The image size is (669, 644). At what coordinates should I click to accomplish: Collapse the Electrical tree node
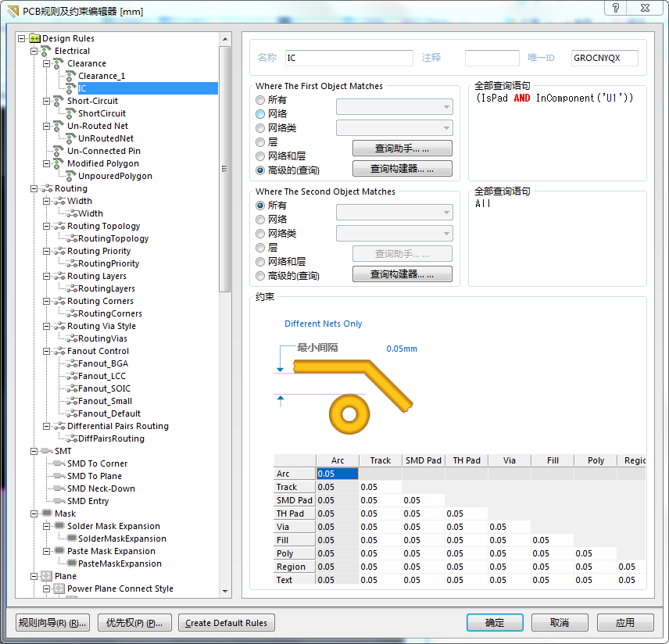[x=34, y=51]
